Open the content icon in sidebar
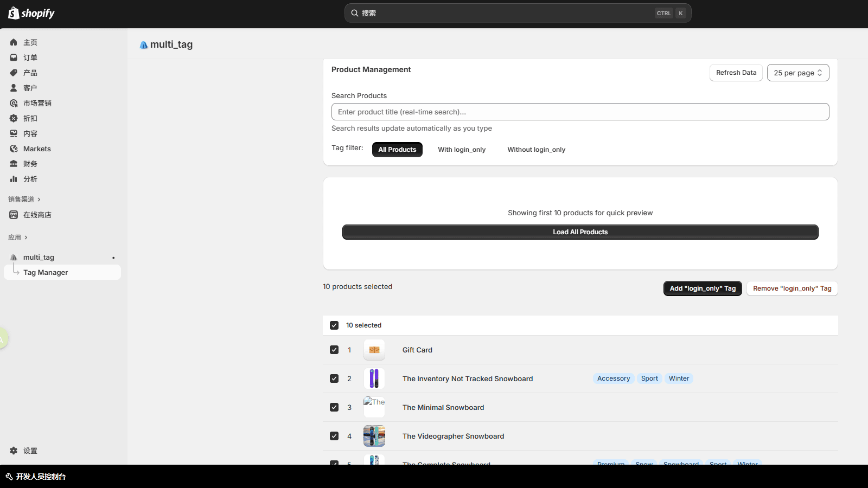This screenshot has width=868, height=488. 14,133
